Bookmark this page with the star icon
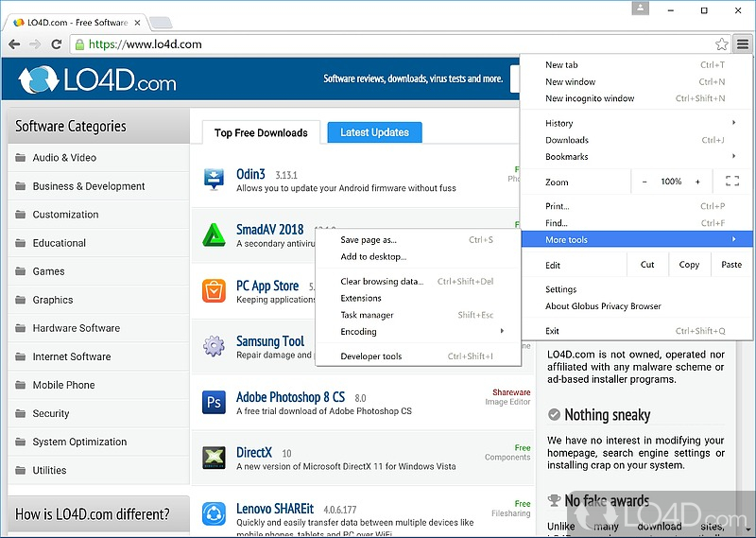The image size is (756, 538). point(722,44)
